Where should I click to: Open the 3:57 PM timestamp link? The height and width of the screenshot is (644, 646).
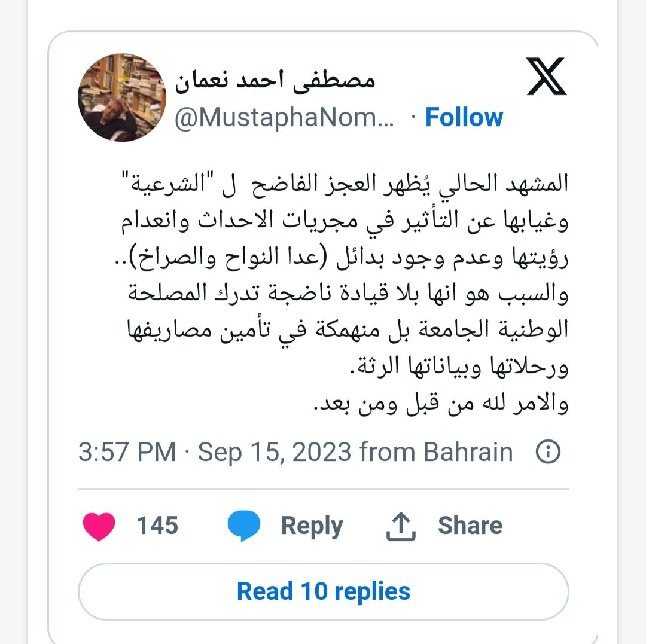(x=127, y=452)
